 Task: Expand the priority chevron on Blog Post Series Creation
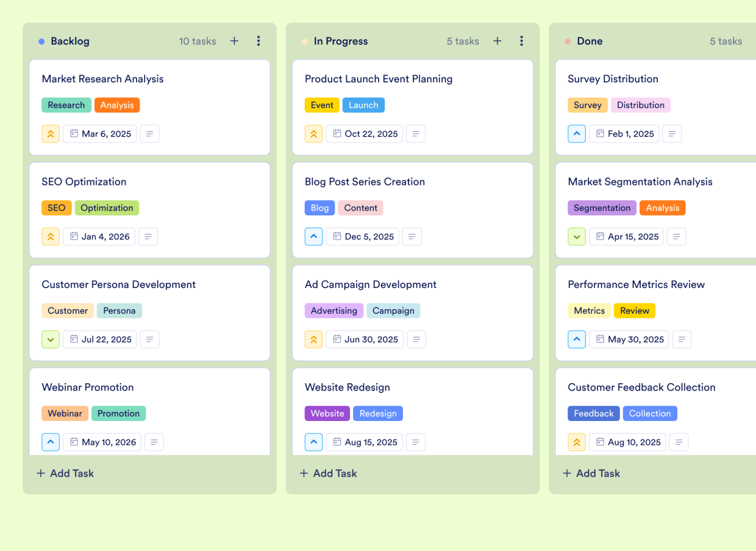(313, 236)
